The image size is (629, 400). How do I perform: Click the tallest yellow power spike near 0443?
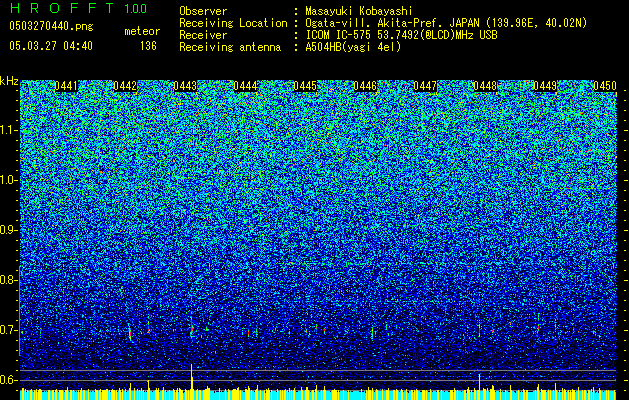192,376
